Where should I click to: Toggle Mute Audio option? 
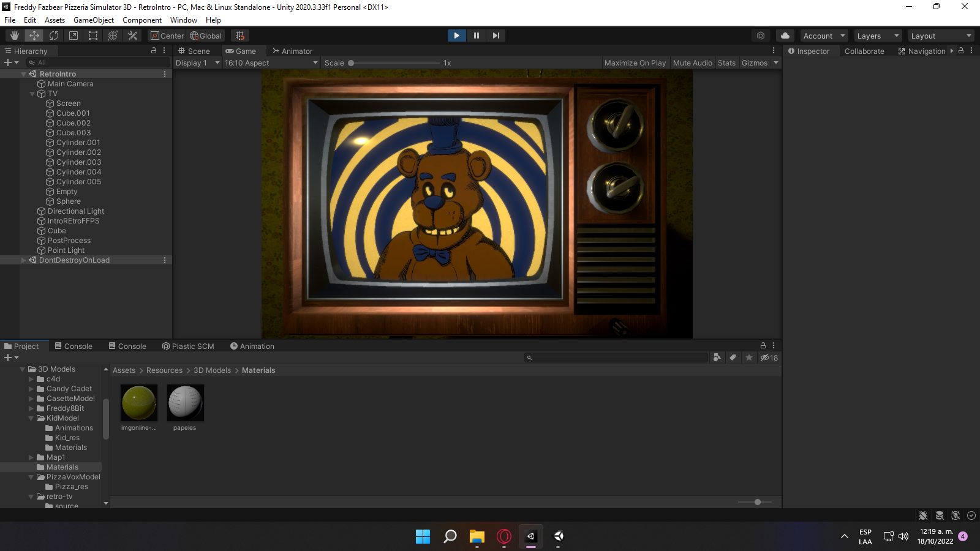(692, 63)
